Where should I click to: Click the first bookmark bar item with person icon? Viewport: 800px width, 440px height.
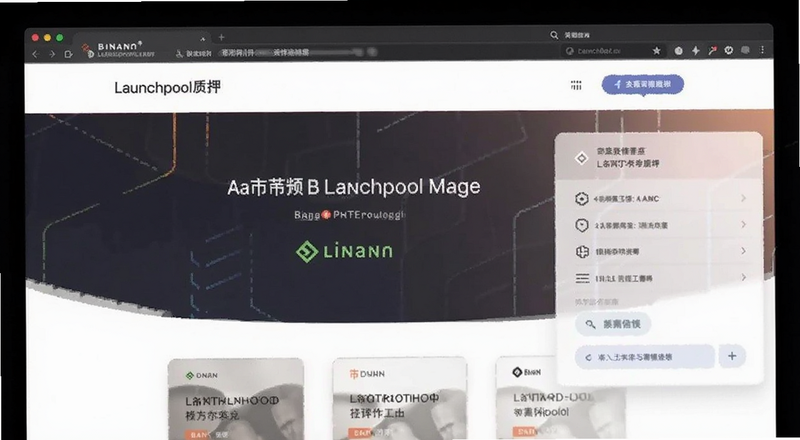(x=193, y=53)
